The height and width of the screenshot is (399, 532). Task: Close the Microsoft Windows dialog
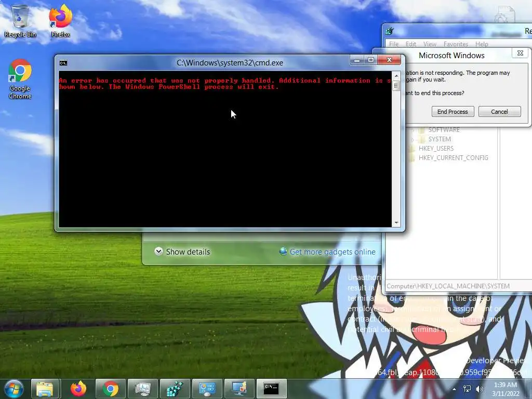tap(520, 54)
